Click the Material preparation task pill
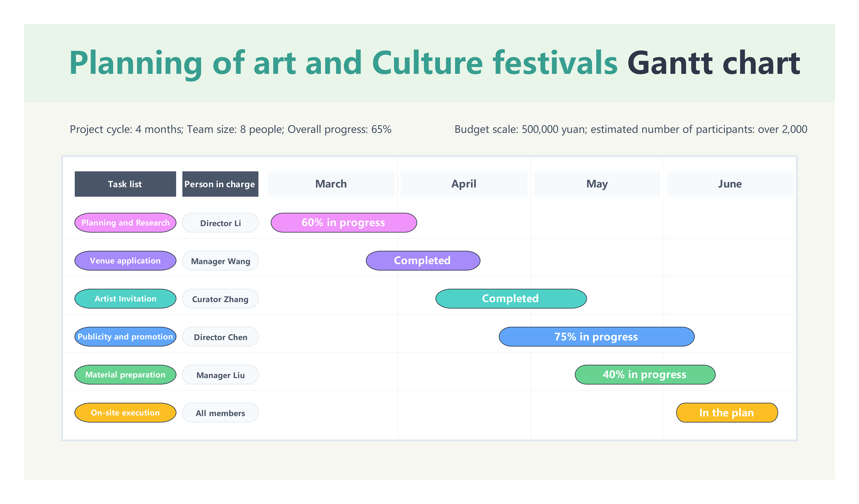The width and height of the screenshot is (859, 504). click(x=125, y=375)
